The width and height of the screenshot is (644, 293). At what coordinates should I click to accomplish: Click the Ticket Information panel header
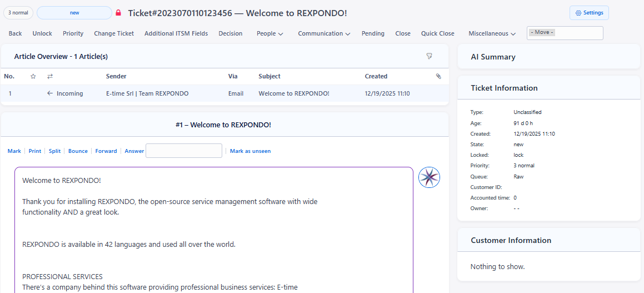pos(549,87)
